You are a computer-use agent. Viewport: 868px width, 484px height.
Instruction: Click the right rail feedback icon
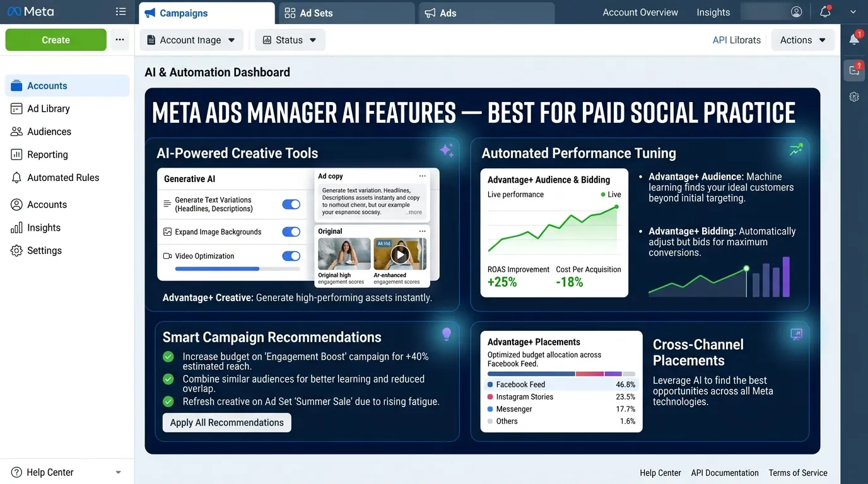click(854, 70)
